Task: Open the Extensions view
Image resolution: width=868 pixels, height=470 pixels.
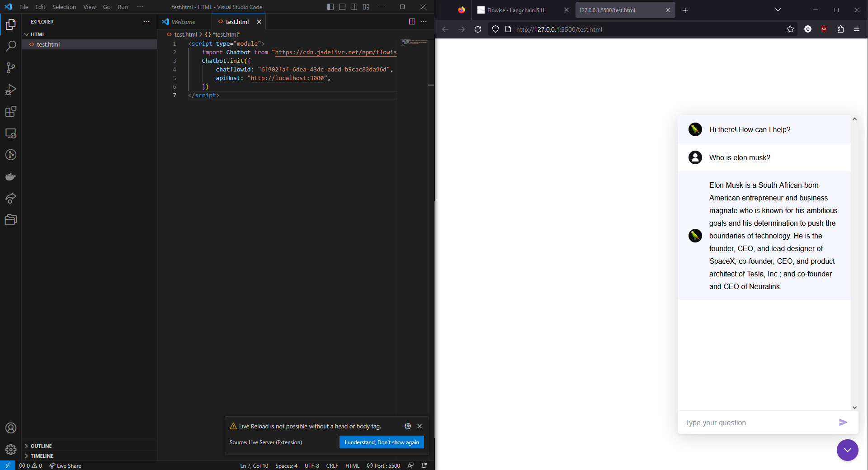Action: (x=11, y=111)
